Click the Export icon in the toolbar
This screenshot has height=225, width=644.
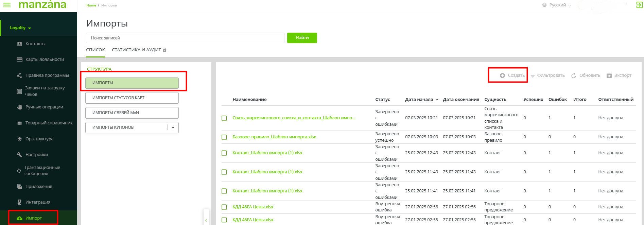pyautogui.click(x=609, y=75)
